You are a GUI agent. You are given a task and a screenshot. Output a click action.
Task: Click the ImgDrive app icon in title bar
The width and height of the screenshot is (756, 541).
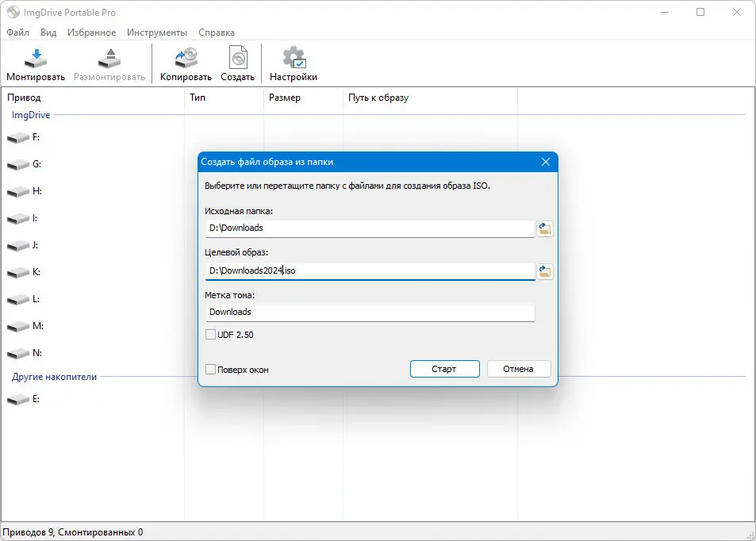[13, 12]
